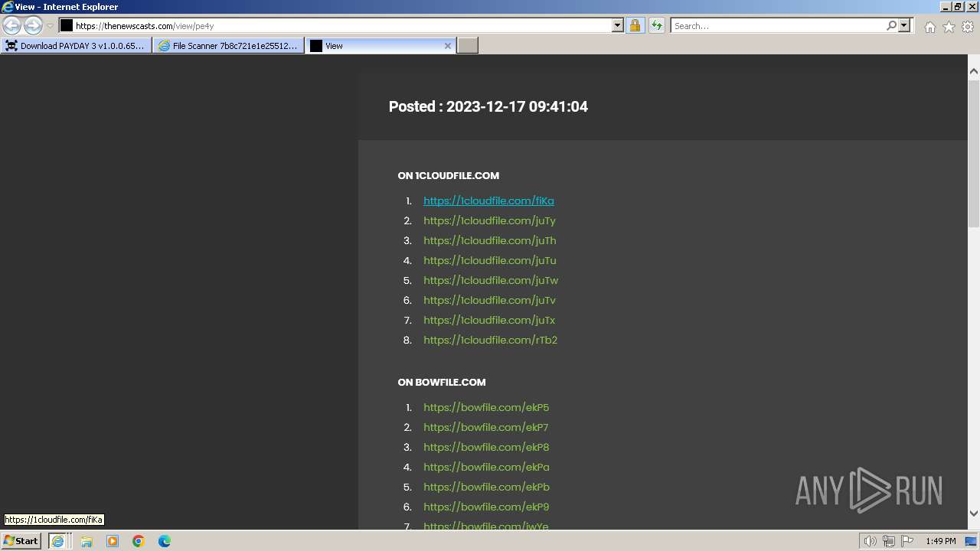The width and height of the screenshot is (980, 551).
Task: Click the page scrollbar up arrow
Action: point(974,71)
